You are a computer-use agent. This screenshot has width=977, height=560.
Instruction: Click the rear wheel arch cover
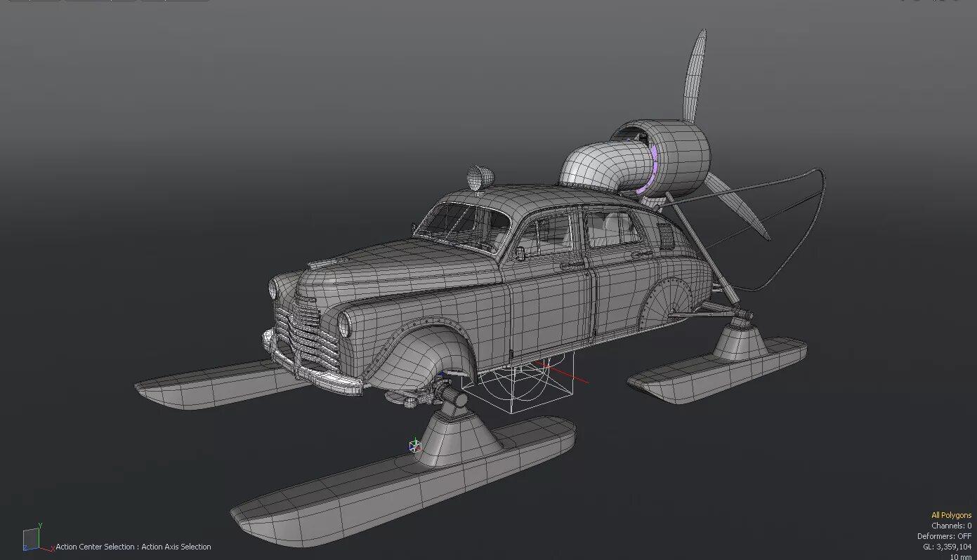(x=667, y=302)
